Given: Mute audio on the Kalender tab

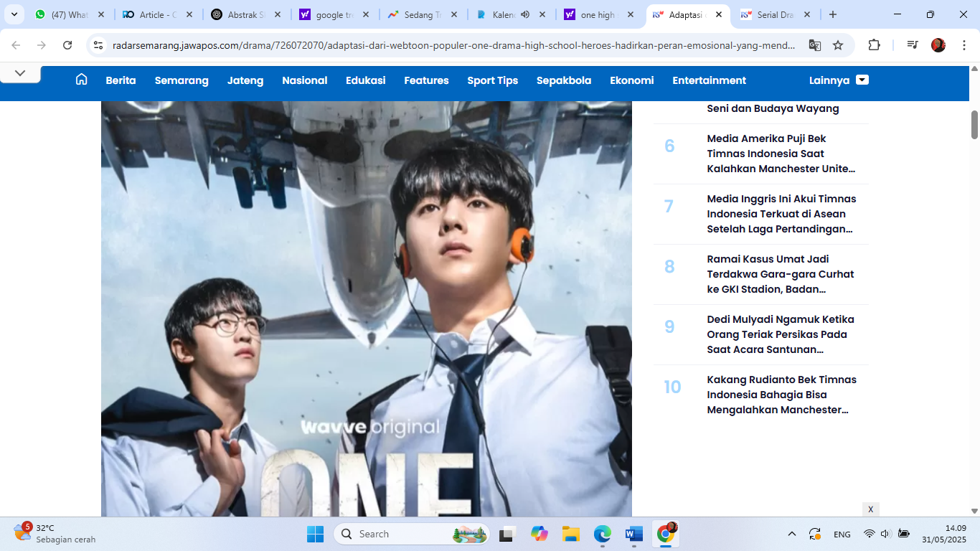Looking at the screenshot, I should (x=525, y=14).
